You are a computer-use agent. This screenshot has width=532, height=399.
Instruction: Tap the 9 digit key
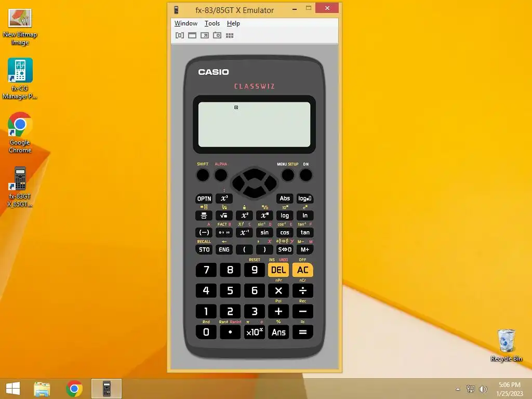[255, 270]
